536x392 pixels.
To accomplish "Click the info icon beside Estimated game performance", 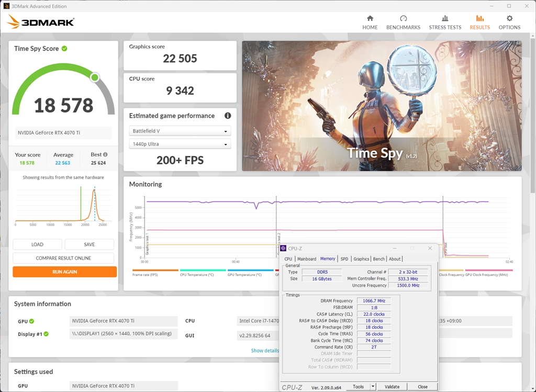I will coord(228,116).
